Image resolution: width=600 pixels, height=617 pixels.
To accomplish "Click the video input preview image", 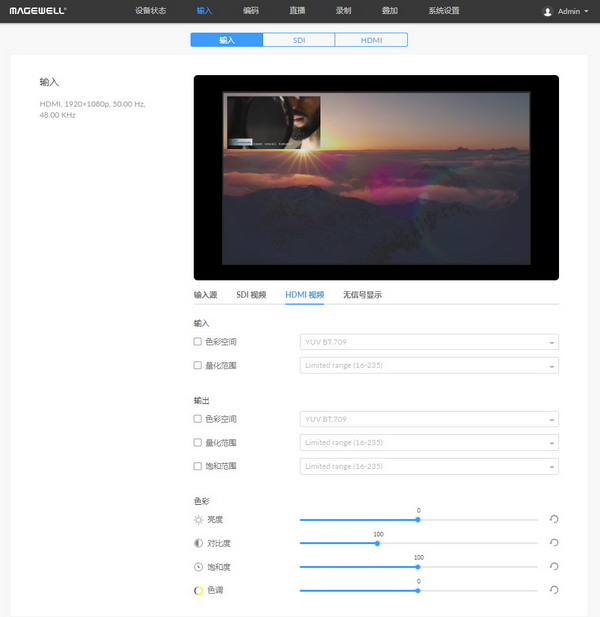I will 375,177.
